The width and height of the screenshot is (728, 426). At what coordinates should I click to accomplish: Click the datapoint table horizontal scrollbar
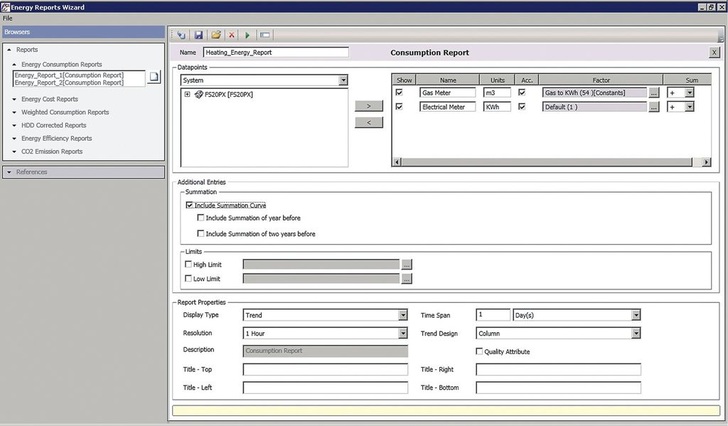(x=547, y=162)
